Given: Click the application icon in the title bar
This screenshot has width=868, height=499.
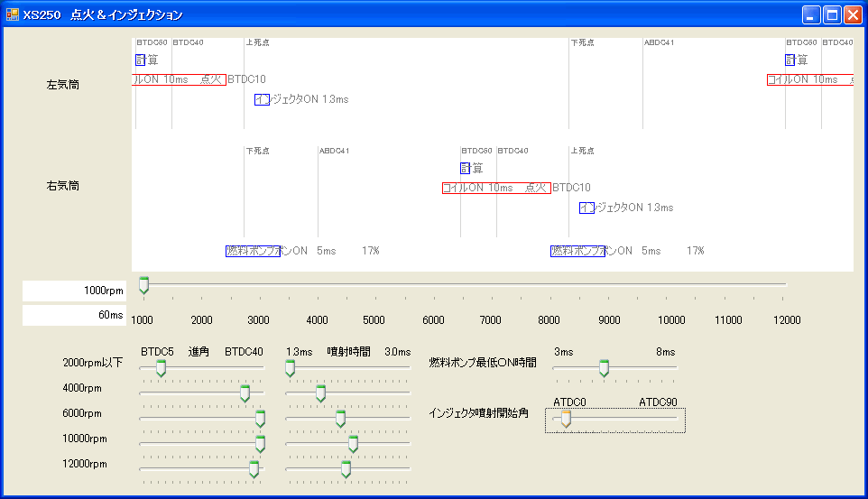Looking at the screenshot, I should tap(12, 14).
